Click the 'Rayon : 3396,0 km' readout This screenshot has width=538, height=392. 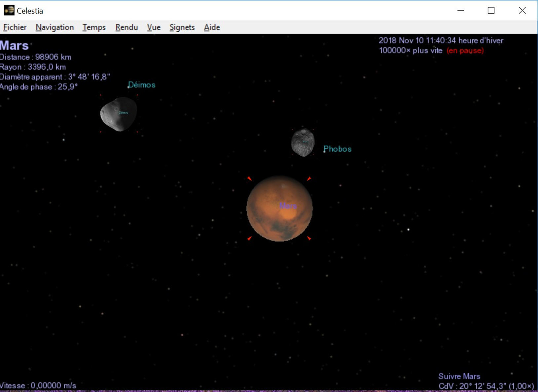33,67
